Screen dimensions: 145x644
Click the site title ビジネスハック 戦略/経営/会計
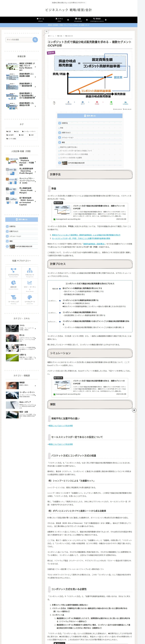pos(68,10)
